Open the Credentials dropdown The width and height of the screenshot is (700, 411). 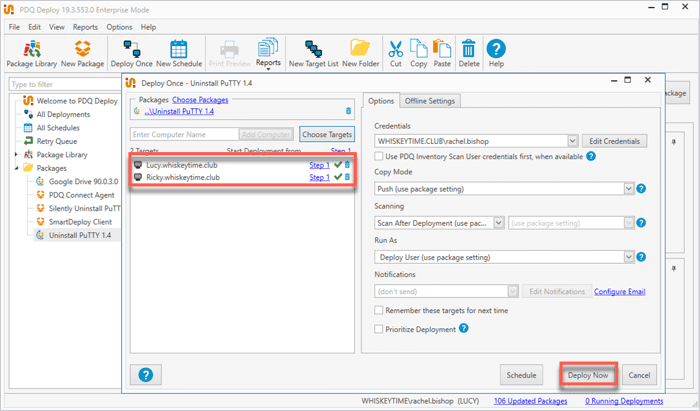pyautogui.click(x=573, y=141)
